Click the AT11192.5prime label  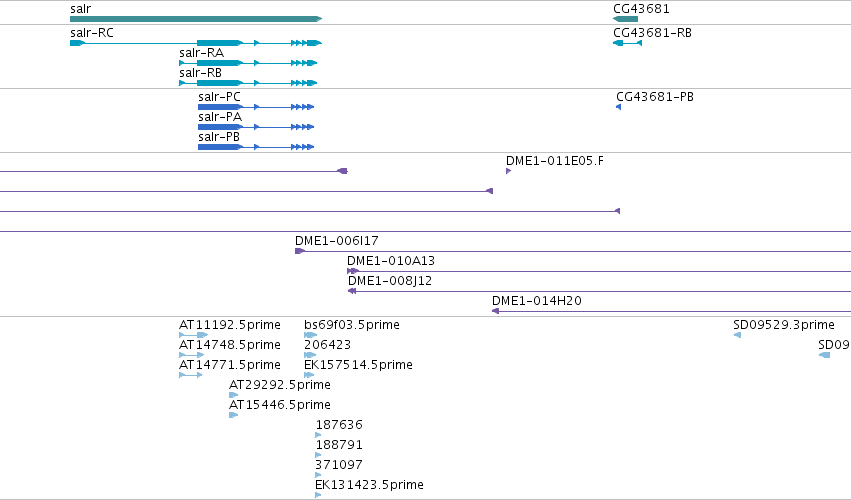(x=230, y=325)
